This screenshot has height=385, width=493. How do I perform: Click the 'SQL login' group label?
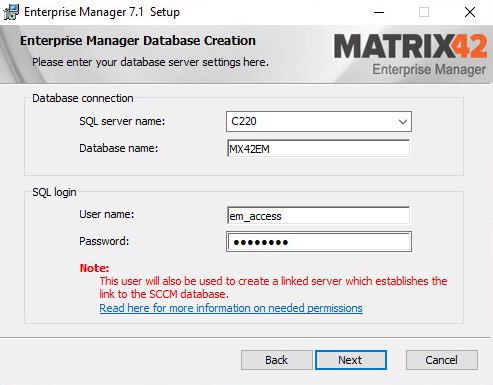click(x=54, y=192)
